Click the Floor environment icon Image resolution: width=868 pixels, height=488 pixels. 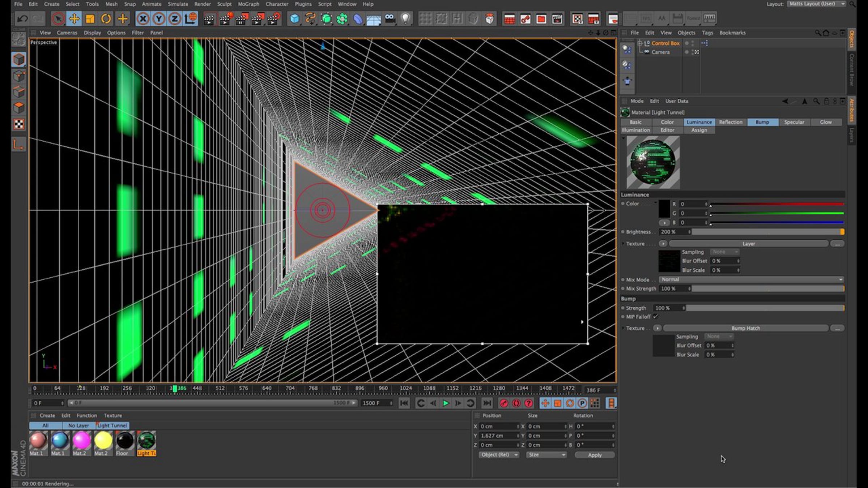pos(374,18)
